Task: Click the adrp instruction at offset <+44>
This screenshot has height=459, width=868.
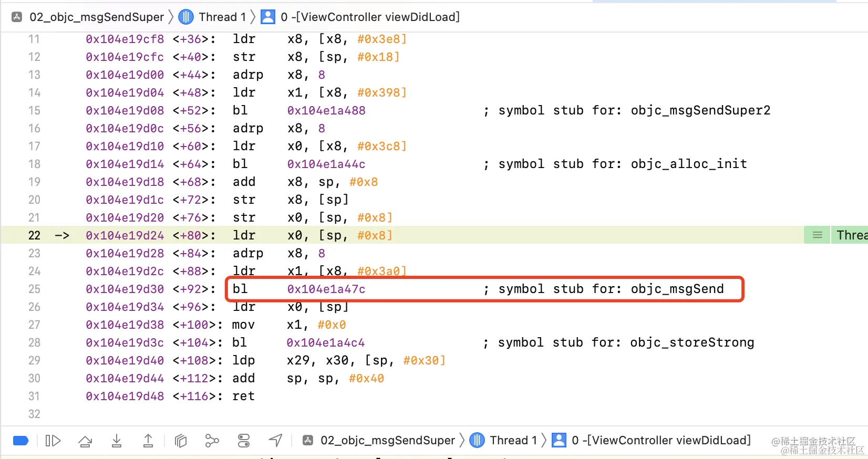Action: tap(248, 75)
